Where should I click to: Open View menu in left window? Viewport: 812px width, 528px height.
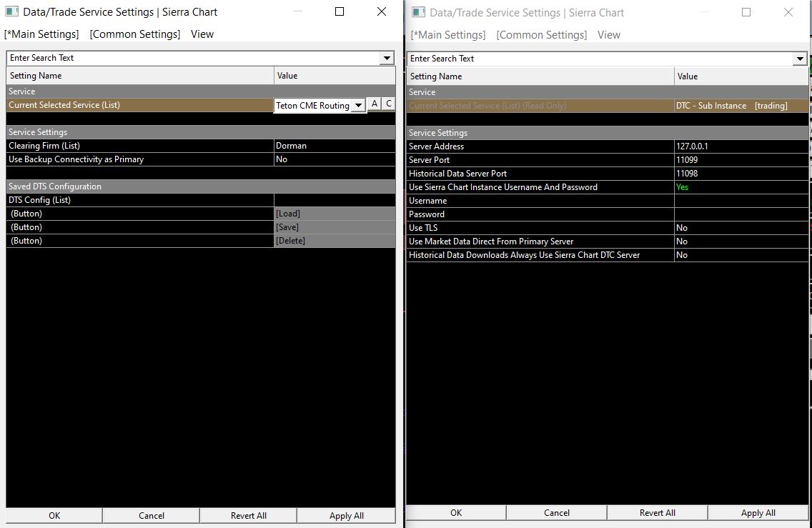[202, 34]
